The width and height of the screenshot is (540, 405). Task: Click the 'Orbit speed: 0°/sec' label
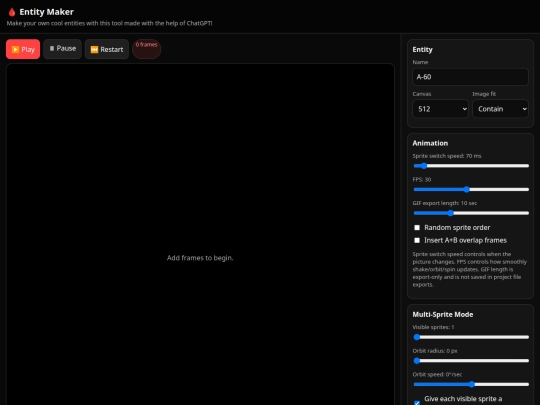(437, 374)
